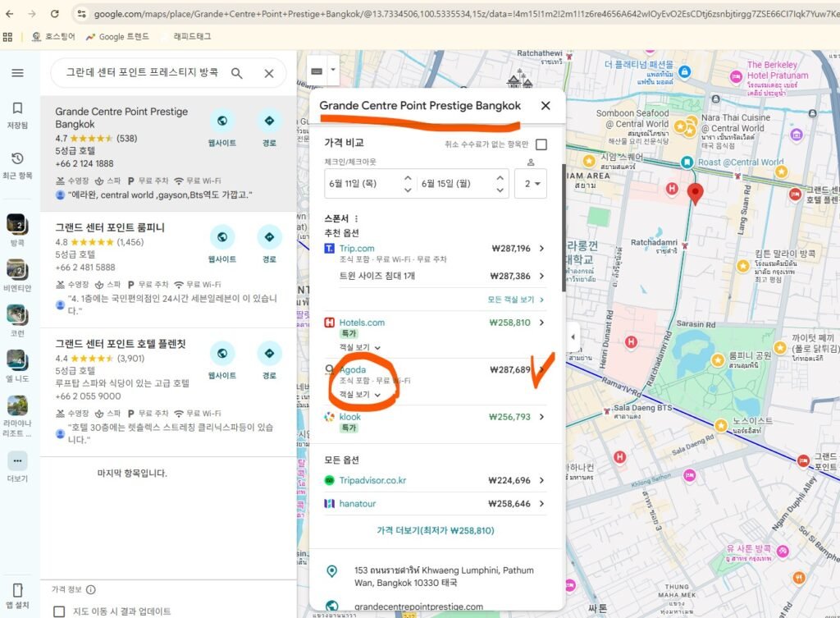
Task: Open the Saved (저장됨) bookmark icon
Action: tap(17, 108)
